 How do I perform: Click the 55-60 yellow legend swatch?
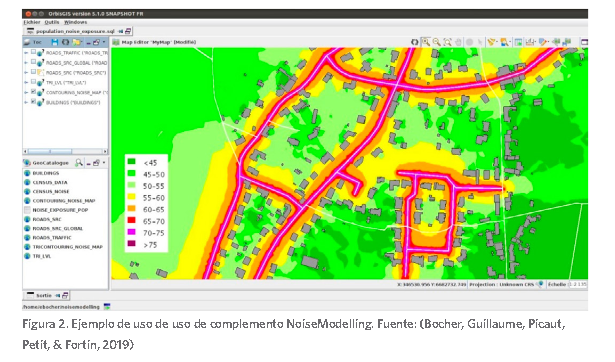(131, 196)
